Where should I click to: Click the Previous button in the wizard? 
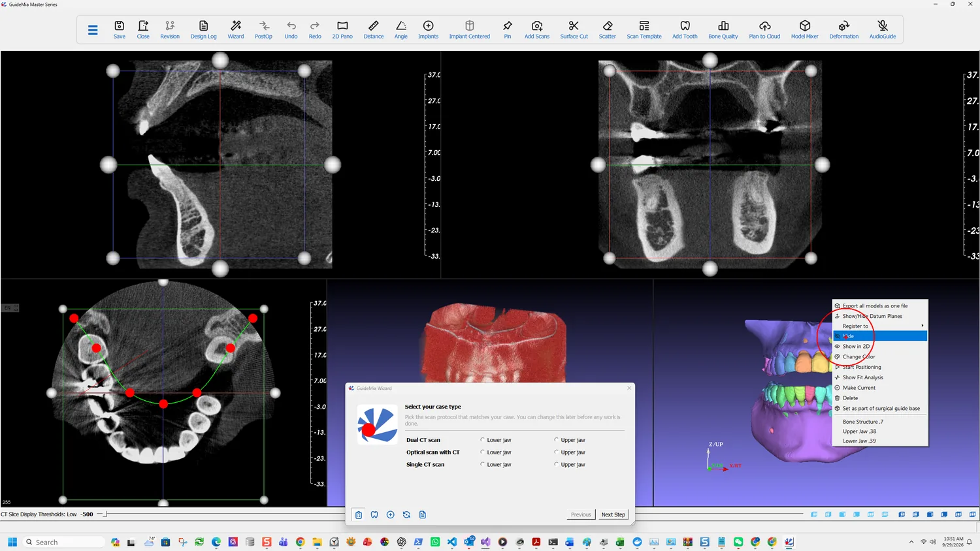pyautogui.click(x=581, y=515)
